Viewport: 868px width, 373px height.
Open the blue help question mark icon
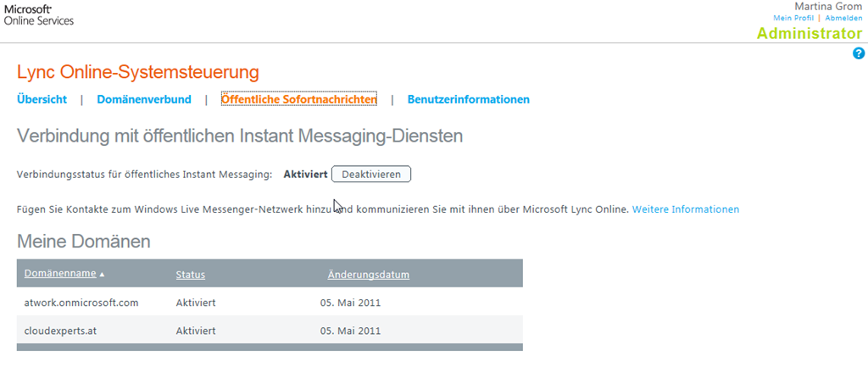coord(859,53)
